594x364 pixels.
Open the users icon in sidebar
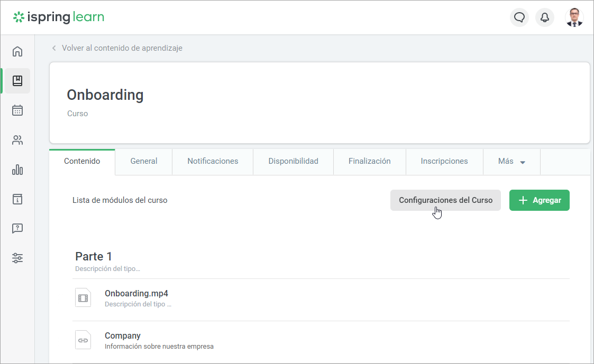(17, 140)
